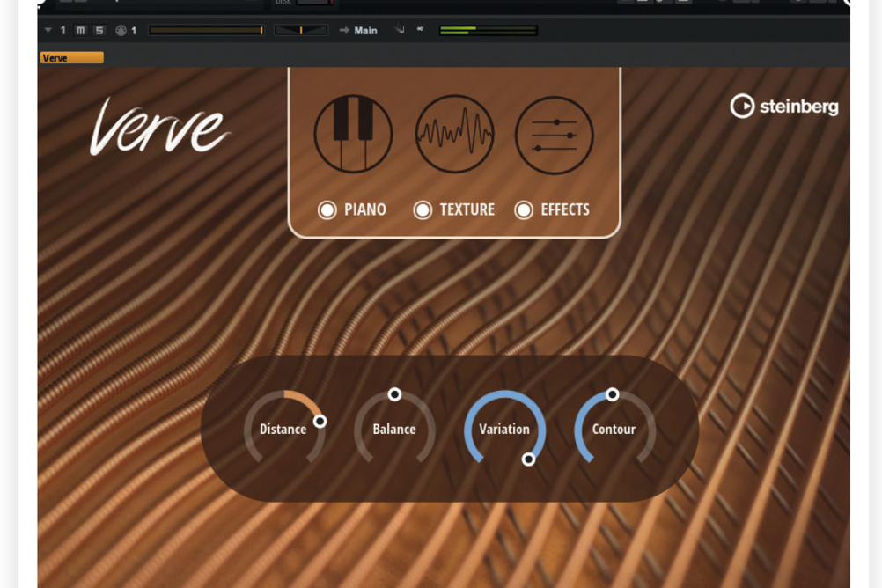Toggle the EFFECTS on/off button
This screenshot has height=588, width=882.
pyautogui.click(x=524, y=209)
